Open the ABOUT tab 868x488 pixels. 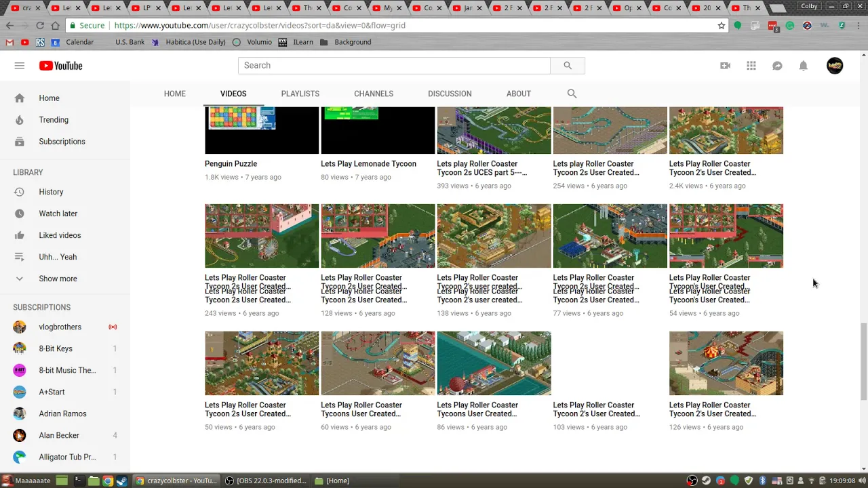click(519, 94)
